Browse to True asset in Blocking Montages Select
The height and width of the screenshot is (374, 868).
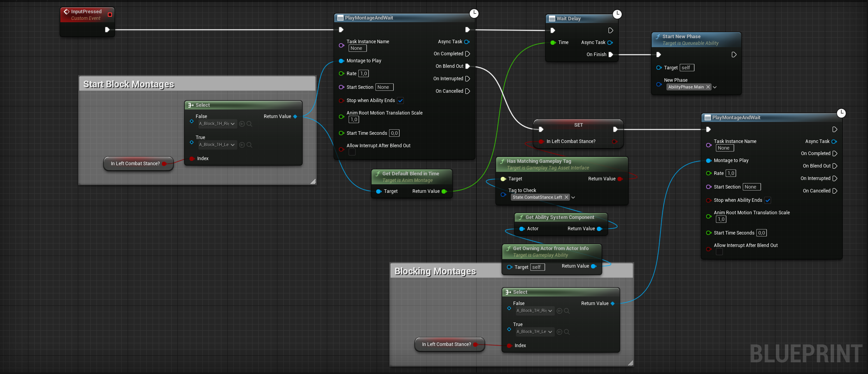[567, 332]
